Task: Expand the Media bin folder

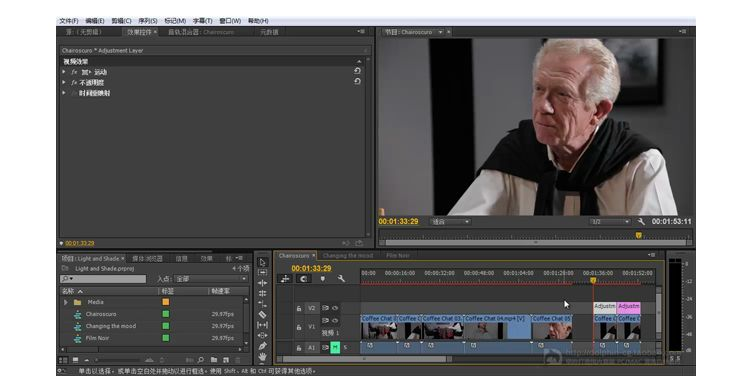Action: [66, 302]
